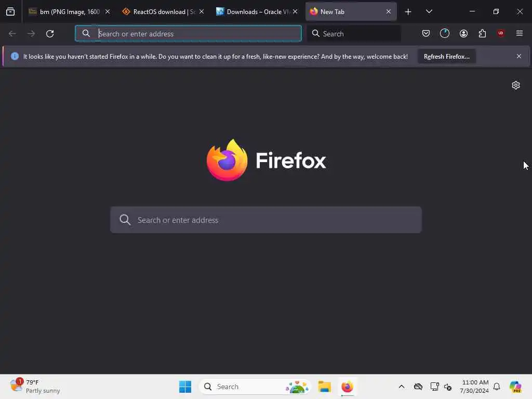Open File Explorer from the taskbar
Screen dimensions: 532x399
coord(324,387)
